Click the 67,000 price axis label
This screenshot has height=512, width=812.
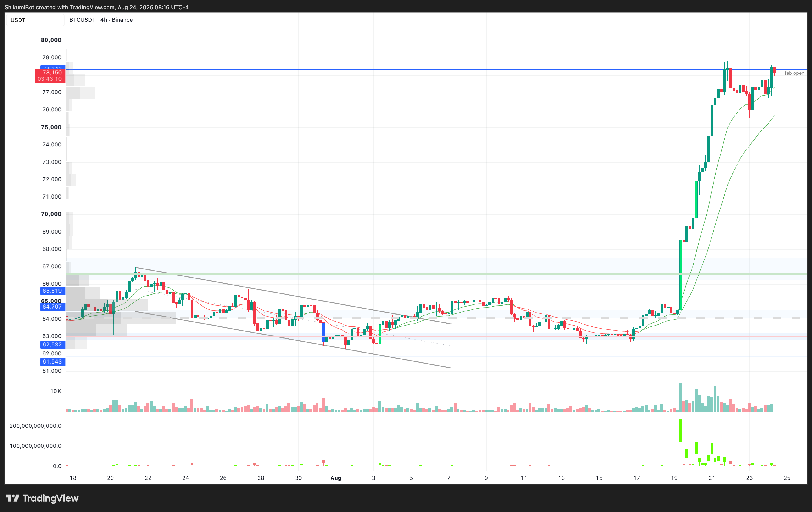click(x=52, y=266)
